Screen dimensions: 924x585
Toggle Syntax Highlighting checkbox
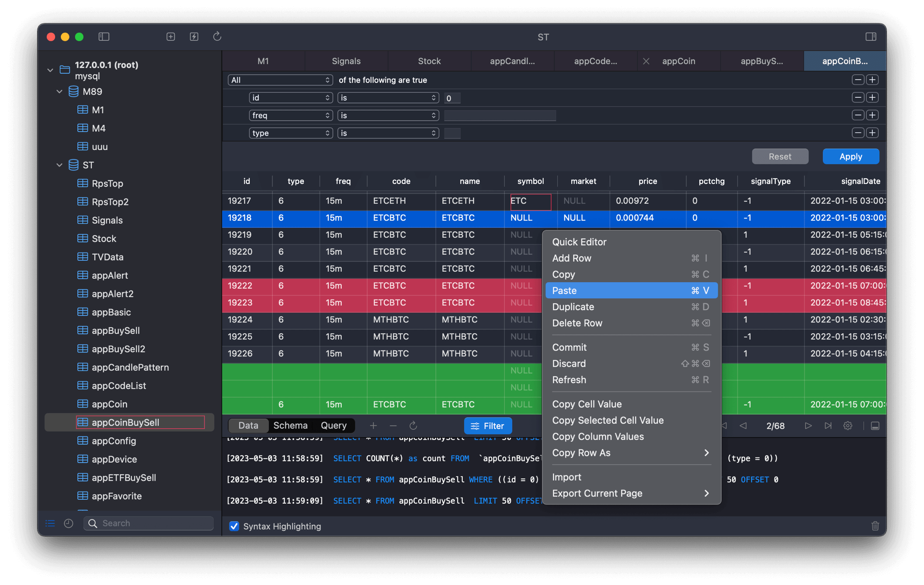234,526
